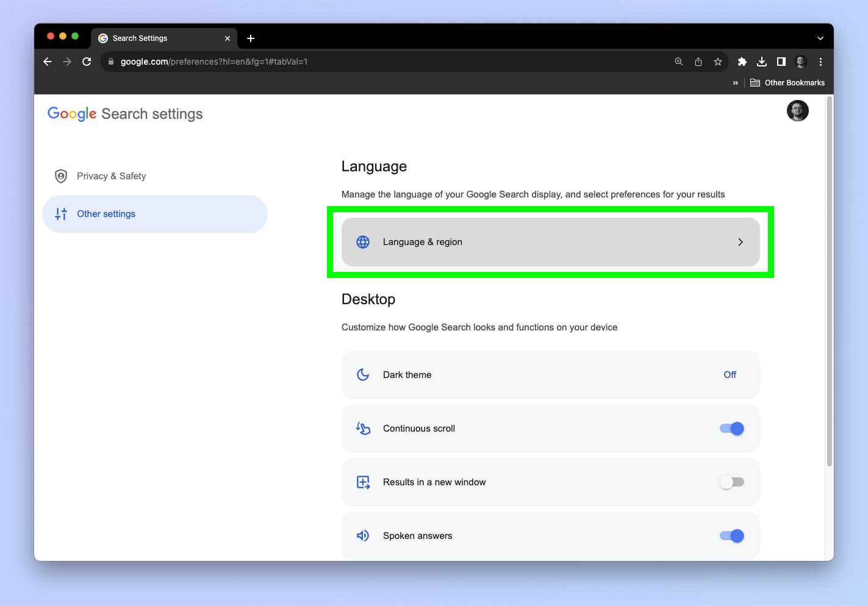Click the Spoken answers speaker icon

point(363,536)
